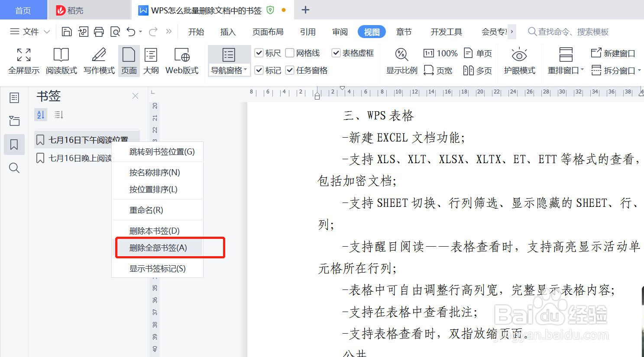Open Print Preview icon in quick toolbar
The height and width of the screenshot is (357, 644).
pos(115,32)
